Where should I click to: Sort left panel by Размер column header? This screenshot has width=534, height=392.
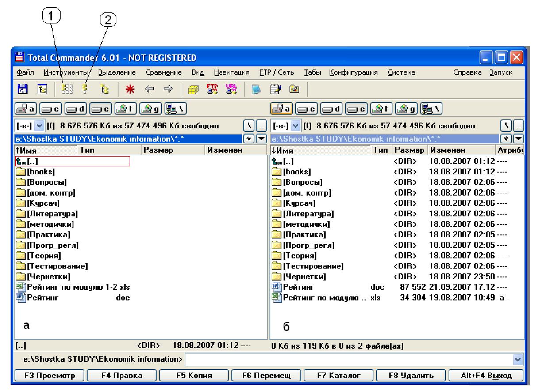click(x=173, y=150)
